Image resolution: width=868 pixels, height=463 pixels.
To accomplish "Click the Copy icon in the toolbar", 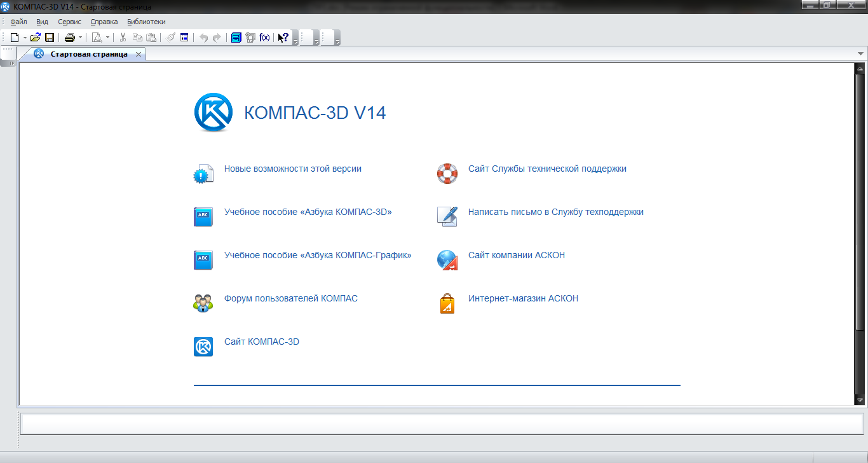I will pyautogui.click(x=137, y=38).
